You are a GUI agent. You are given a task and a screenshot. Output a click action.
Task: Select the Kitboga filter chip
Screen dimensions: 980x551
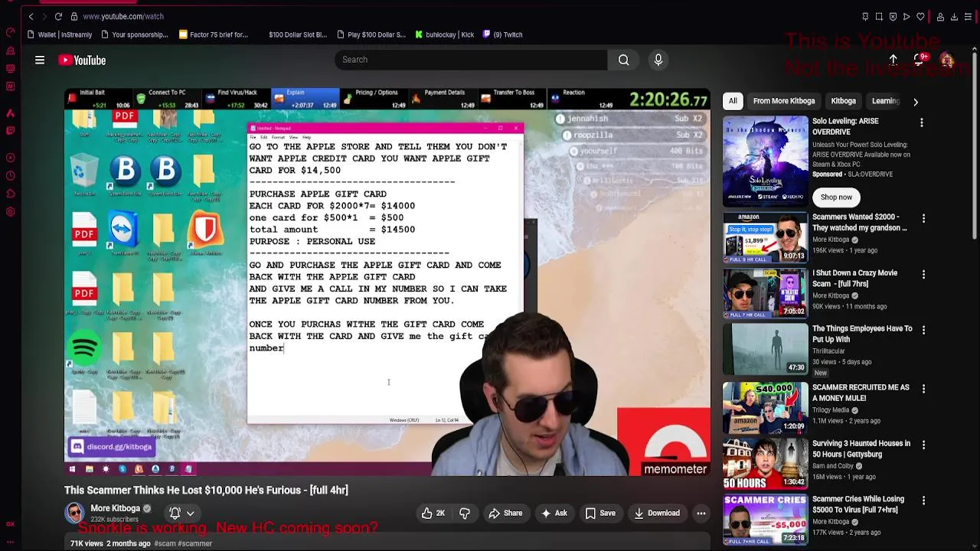(x=843, y=101)
